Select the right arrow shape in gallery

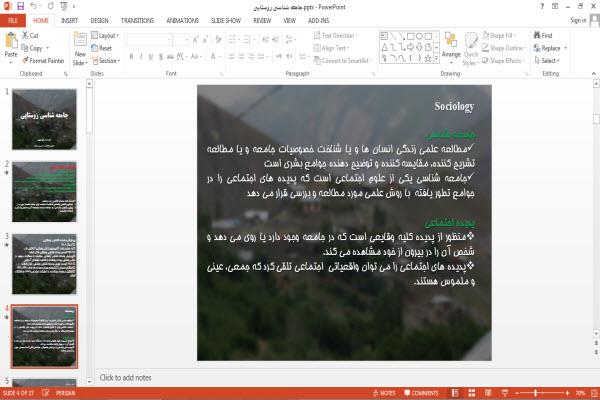pos(411,47)
